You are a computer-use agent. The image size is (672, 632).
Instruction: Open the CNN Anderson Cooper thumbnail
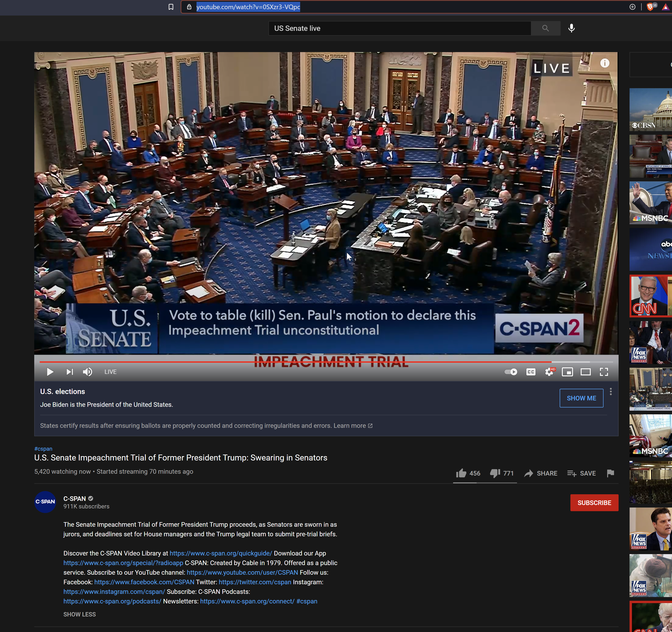pos(651,296)
